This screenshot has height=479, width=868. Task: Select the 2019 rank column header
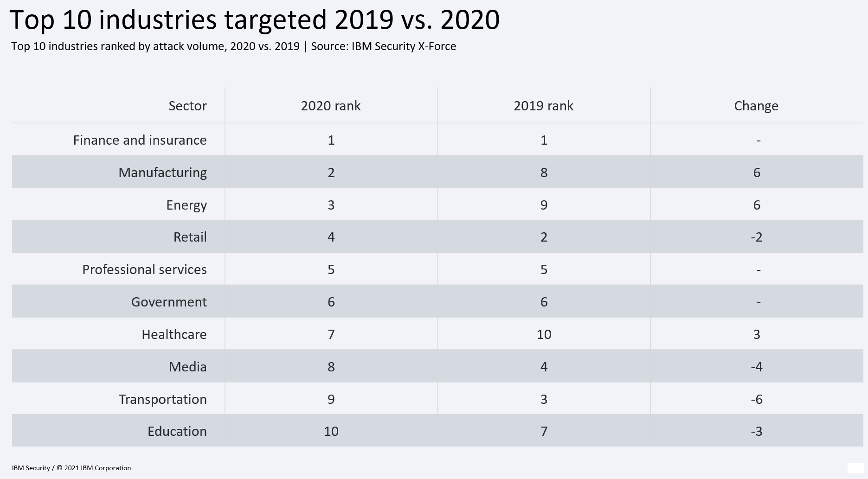543,106
